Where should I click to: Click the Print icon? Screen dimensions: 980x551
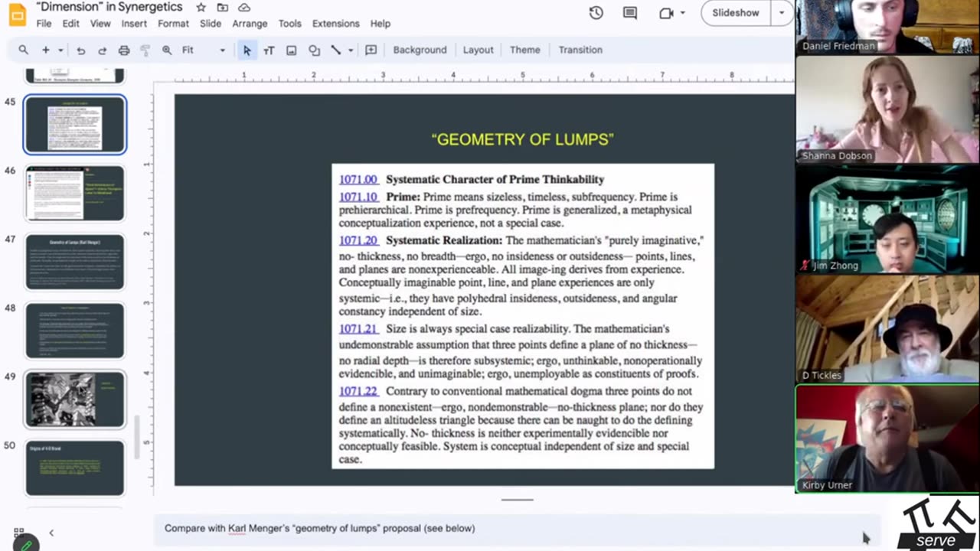click(124, 50)
